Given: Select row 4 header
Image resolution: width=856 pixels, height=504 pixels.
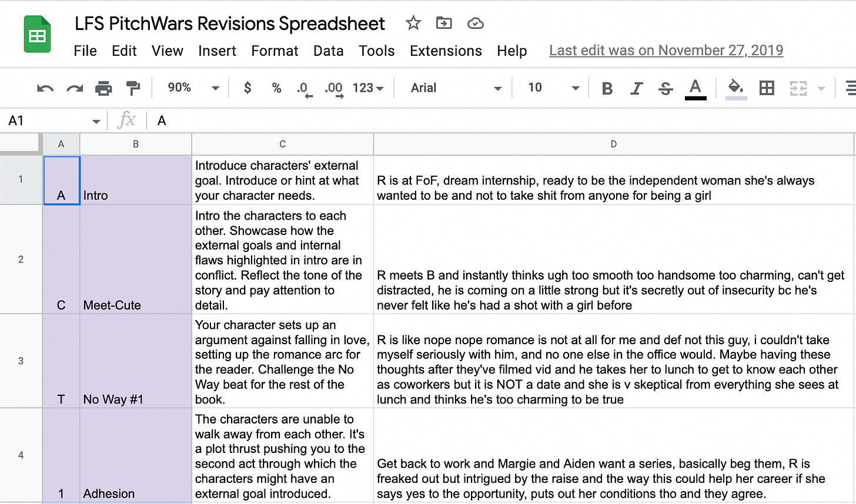Looking at the screenshot, I should coord(21,455).
